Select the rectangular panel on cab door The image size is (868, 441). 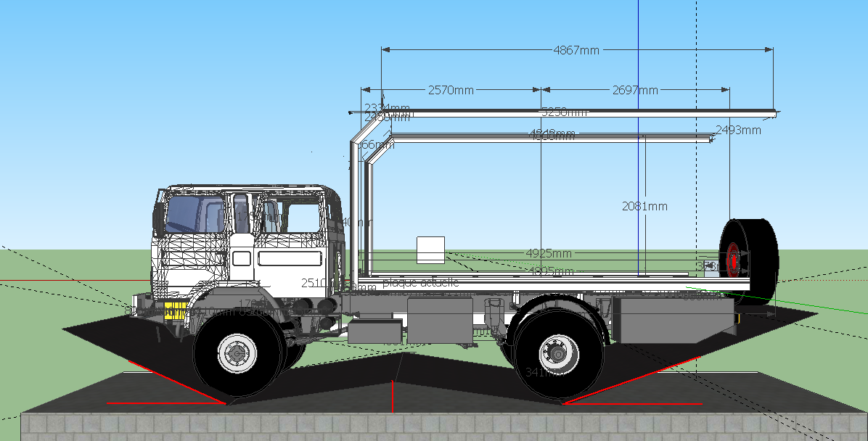point(290,257)
